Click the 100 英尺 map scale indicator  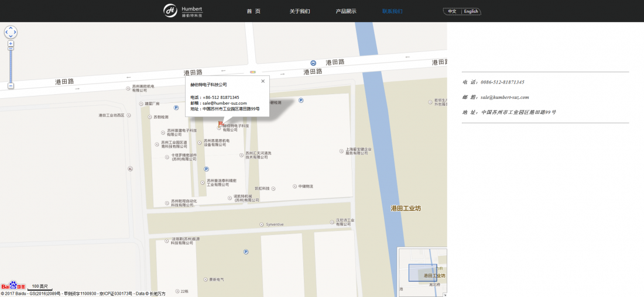click(40, 286)
